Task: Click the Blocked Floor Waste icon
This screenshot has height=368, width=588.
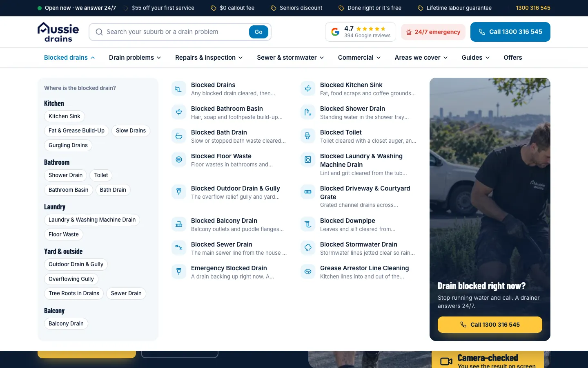Action: (x=179, y=160)
